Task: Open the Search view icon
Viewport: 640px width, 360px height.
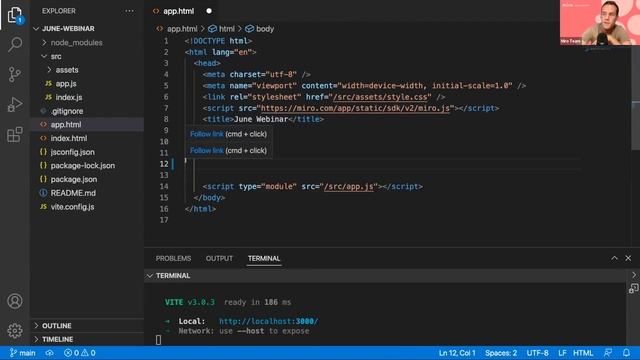Action: (15, 44)
